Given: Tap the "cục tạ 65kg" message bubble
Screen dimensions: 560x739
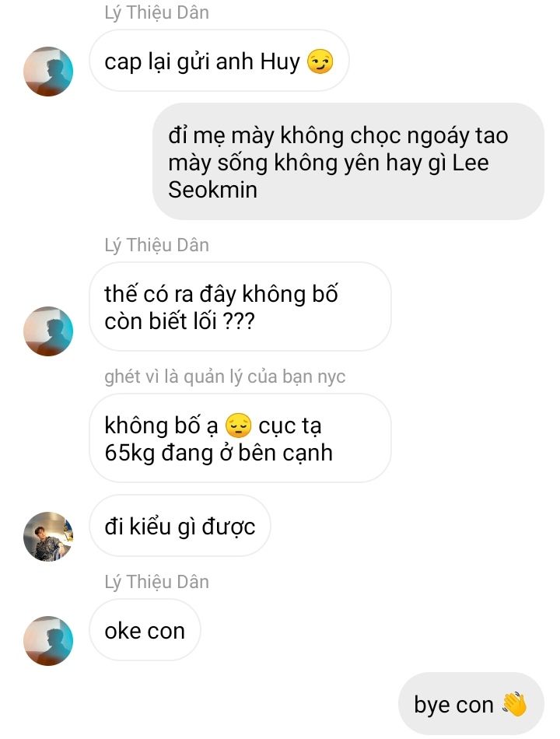Looking at the screenshot, I should (x=240, y=438).
